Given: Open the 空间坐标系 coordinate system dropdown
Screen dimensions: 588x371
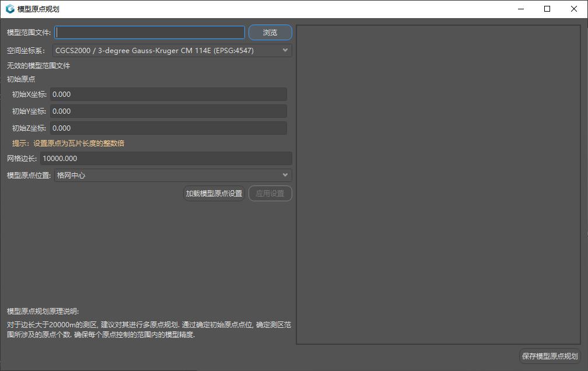Looking at the screenshot, I should [x=172, y=50].
